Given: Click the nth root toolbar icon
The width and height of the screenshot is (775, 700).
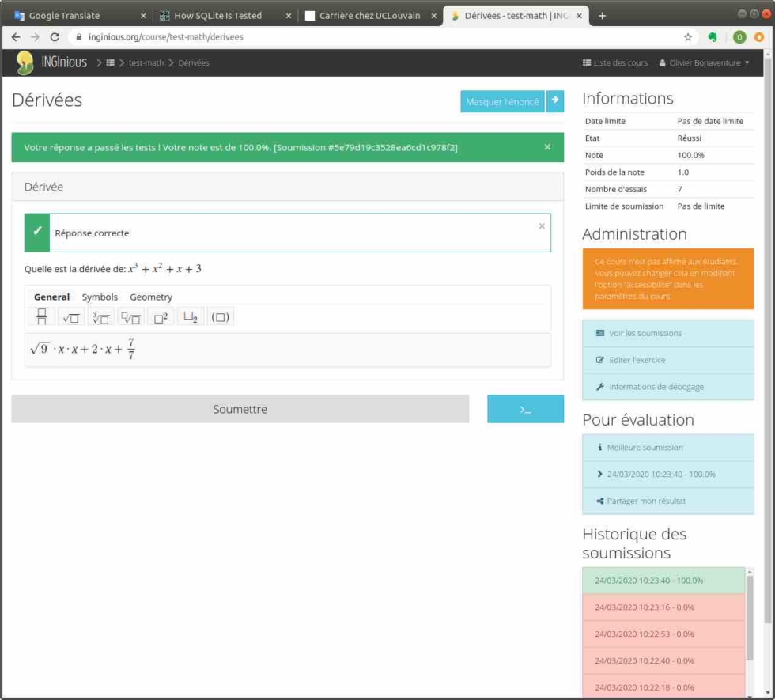Looking at the screenshot, I should [x=130, y=316].
